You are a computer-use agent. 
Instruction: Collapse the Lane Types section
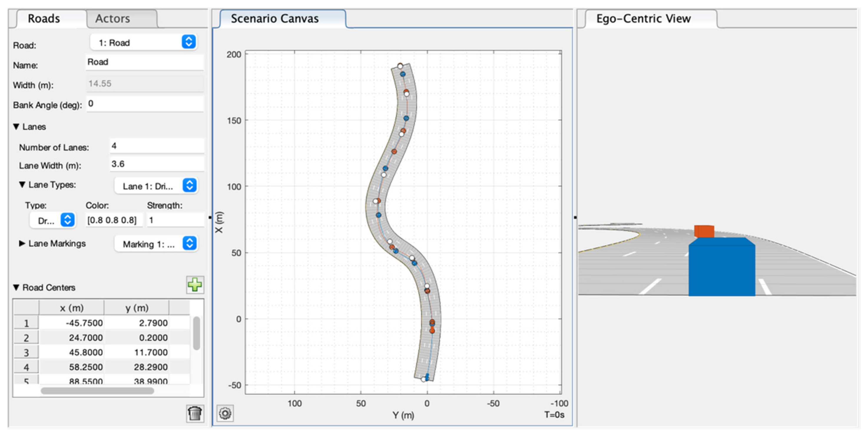pos(22,184)
